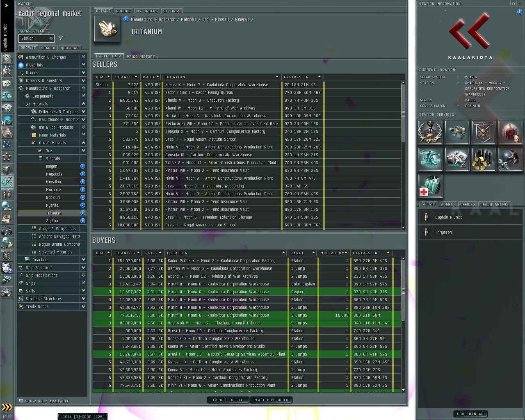525x420 pixels.
Task: Open the medical clone bay red-cross icon
Action: pos(430,185)
